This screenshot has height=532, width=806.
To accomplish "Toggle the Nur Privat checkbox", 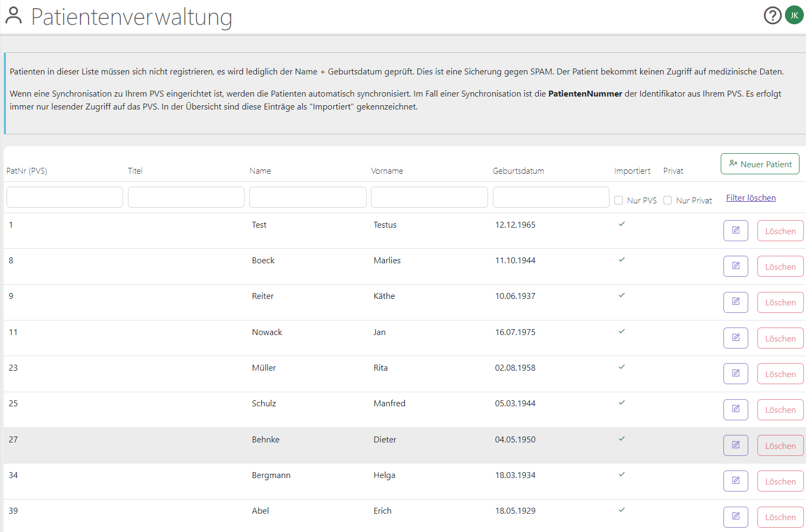I will point(668,200).
